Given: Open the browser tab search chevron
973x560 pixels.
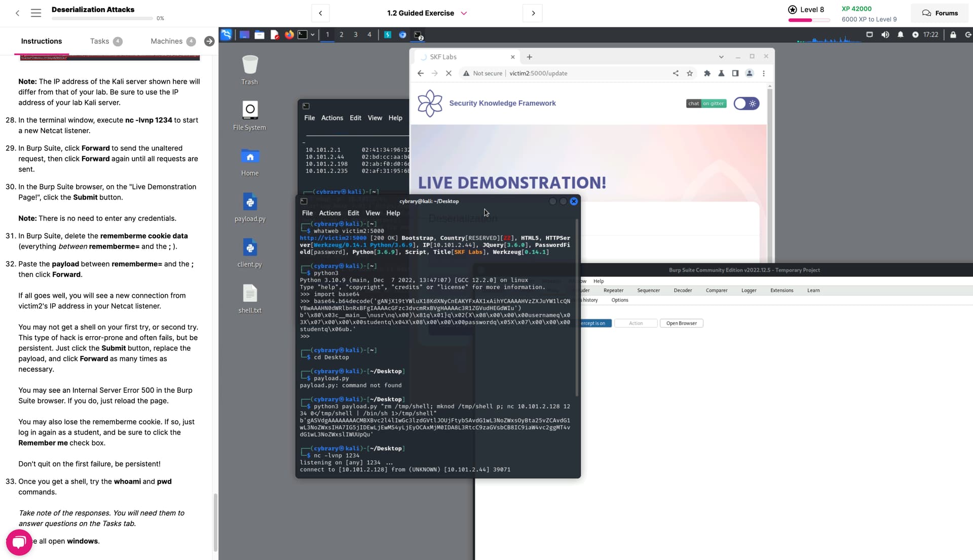Looking at the screenshot, I should click(721, 57).
